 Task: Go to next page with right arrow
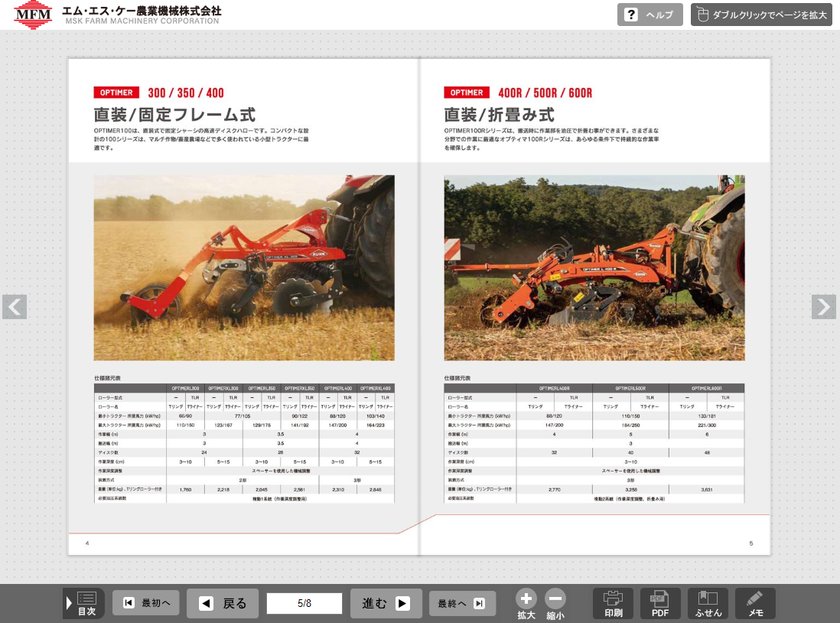click(x=823, y=307)
